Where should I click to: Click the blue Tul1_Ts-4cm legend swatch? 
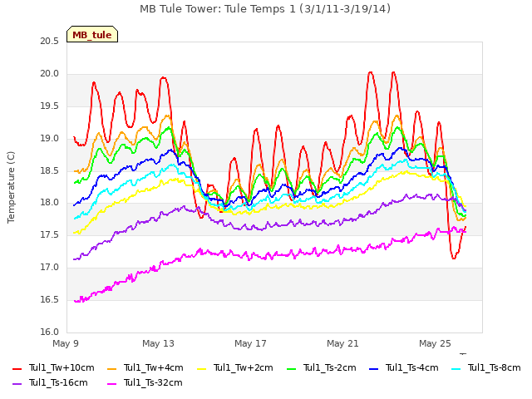(373, 368)
